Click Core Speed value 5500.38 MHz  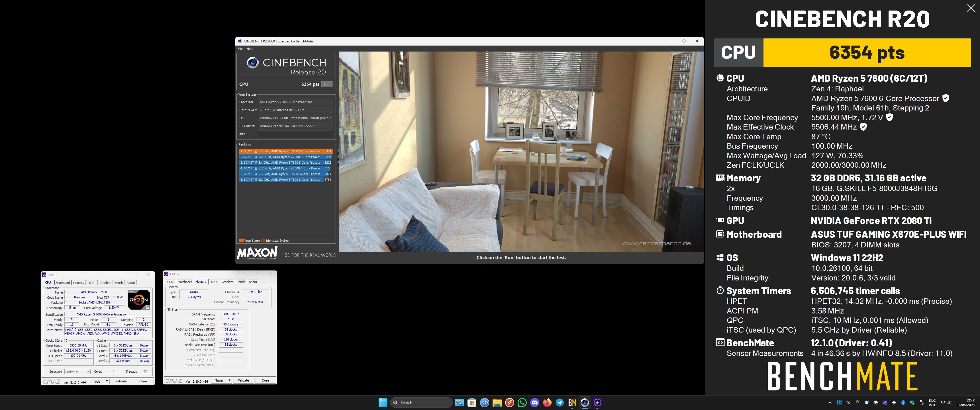pos(78,345)
